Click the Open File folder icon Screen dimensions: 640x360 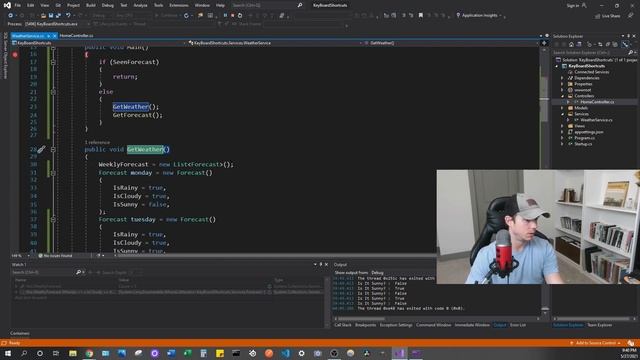(43, 16)
